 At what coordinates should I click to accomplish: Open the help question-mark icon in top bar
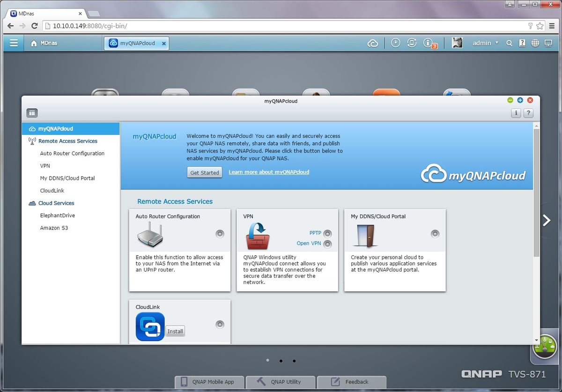(x=522, y=43)
